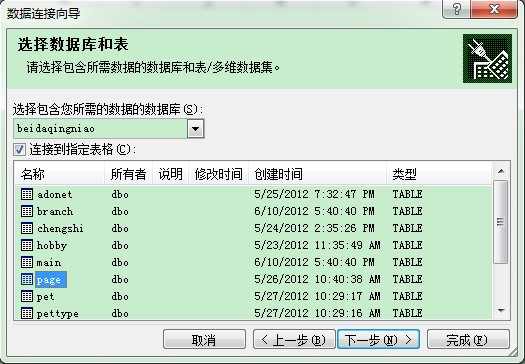Click the scrollbar up arrow
The image size is (525, 364).
click(x=501, y=171)
